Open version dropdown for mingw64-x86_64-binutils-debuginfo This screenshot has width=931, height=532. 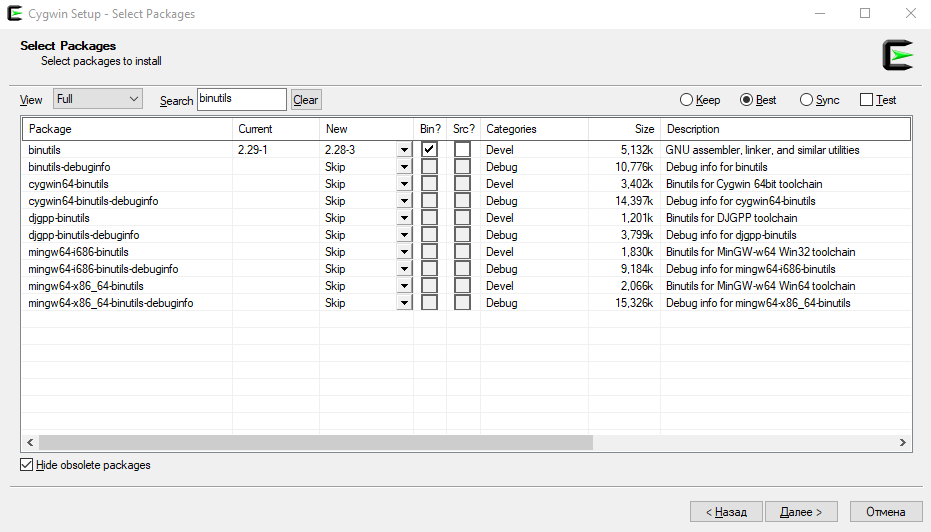tap(404, 303)
